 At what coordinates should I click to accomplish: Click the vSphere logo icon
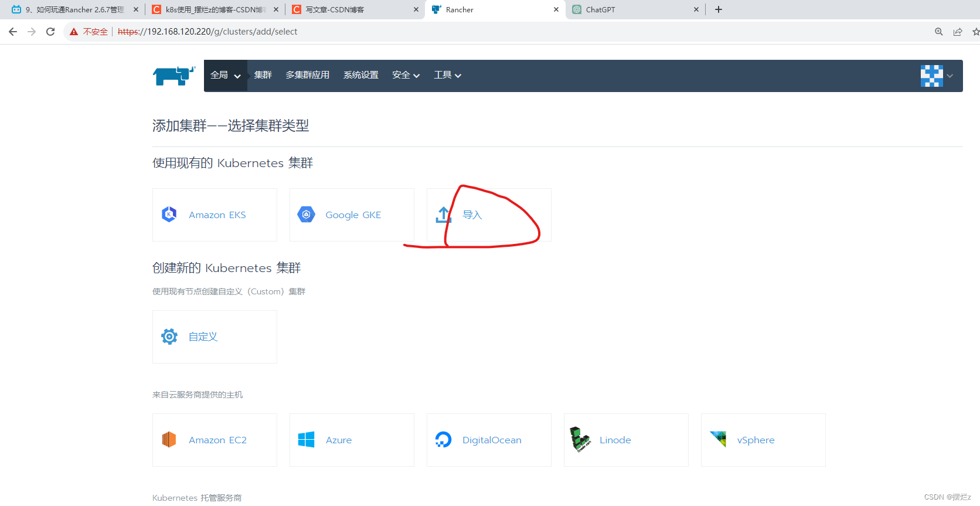(x=718, y=439)
